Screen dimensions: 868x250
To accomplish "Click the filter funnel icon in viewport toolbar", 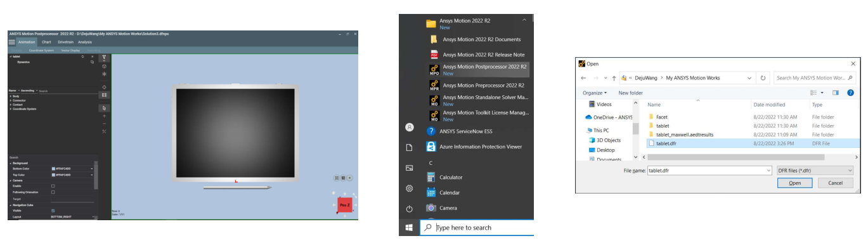I will pyautogui.click(x=104, y=57).
